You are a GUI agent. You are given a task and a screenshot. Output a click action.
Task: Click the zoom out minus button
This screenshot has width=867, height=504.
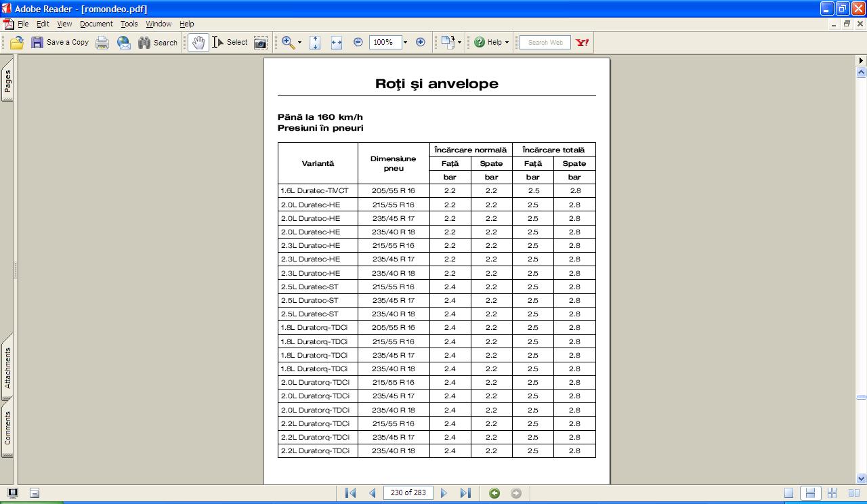[358, 42]
